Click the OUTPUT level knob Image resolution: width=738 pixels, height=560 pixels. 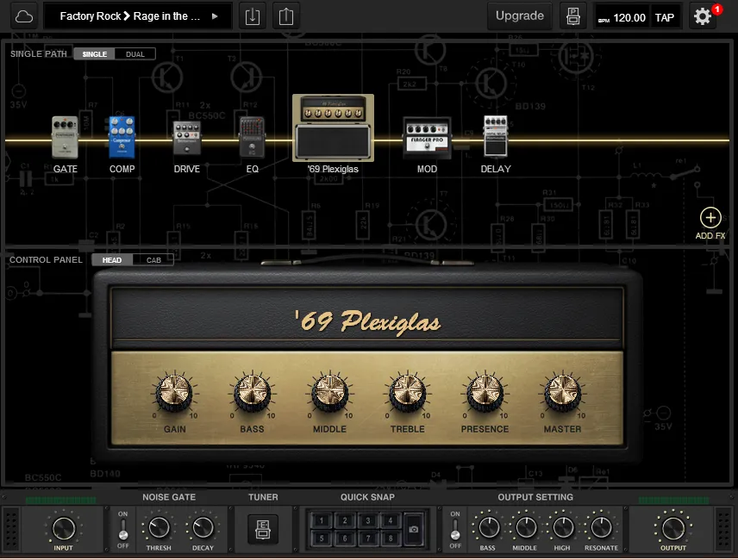pyautogui.click(x=673, y=528)
